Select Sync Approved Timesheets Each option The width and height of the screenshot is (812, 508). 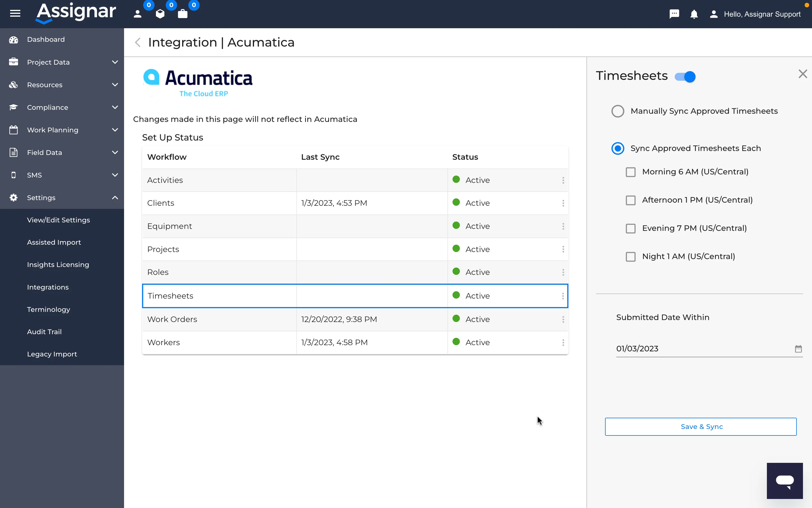tap(617, 148)
